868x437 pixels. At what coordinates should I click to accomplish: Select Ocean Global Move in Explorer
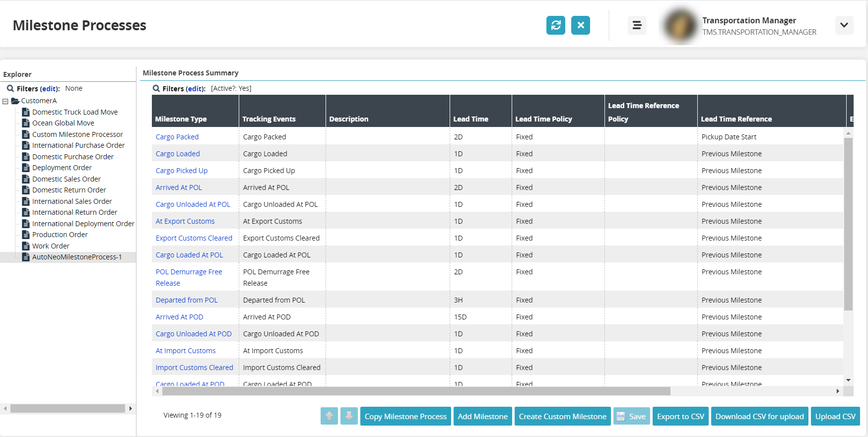[x=63, y=123]
